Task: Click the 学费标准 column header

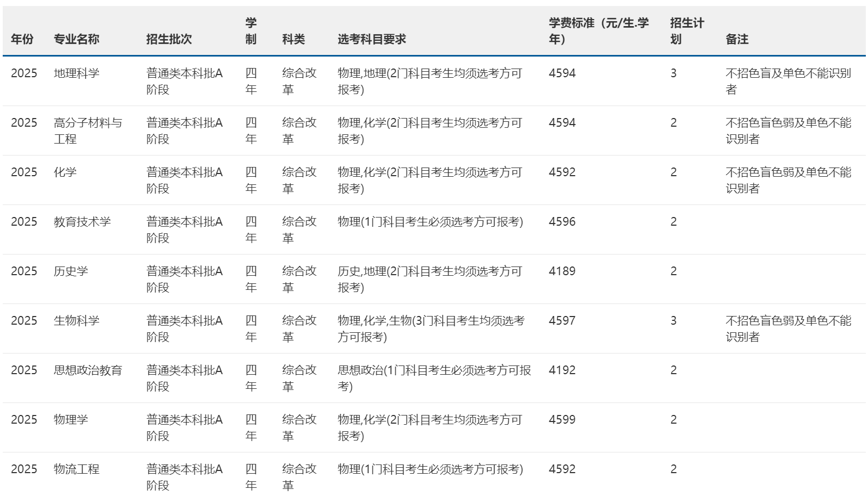Action: 598,31
